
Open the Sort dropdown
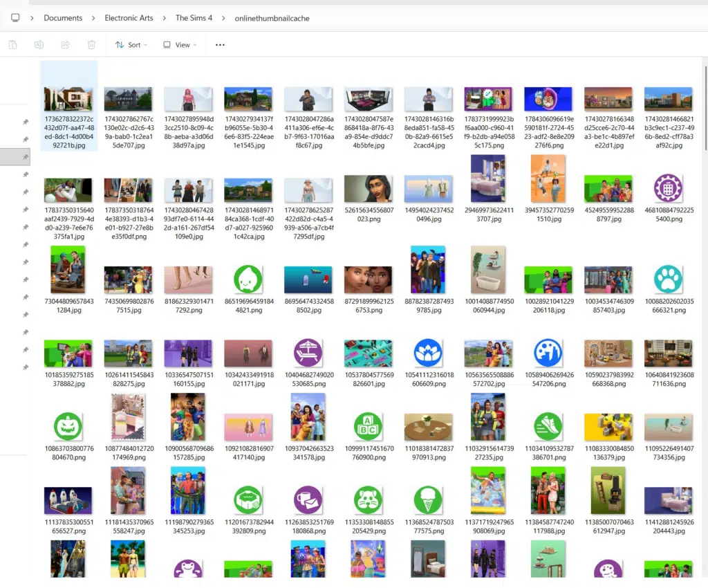pyautogui.click(x=131, y=45)
